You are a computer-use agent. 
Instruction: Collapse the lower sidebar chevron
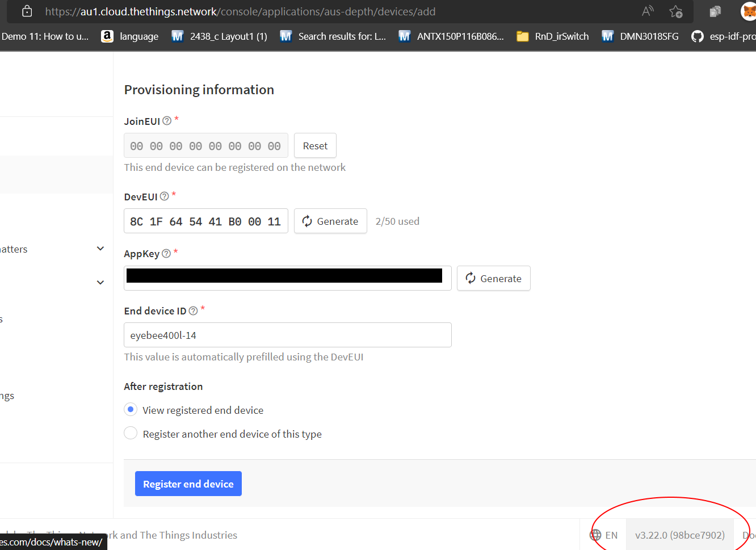[100, 282]
